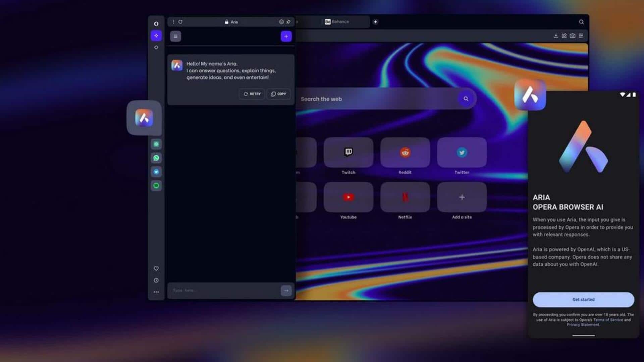Open Twitter in the sidebar
The height and width of the screenshot is (362, 644).
tap(156, 172)
